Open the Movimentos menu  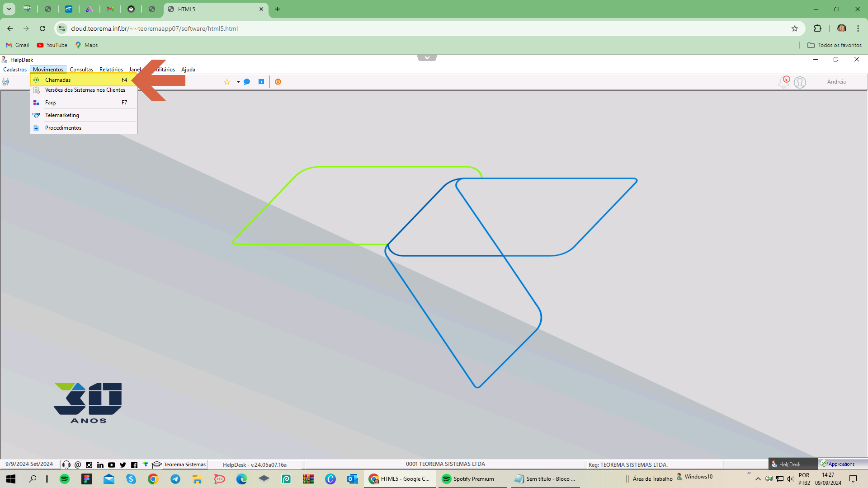click(48, 70)
